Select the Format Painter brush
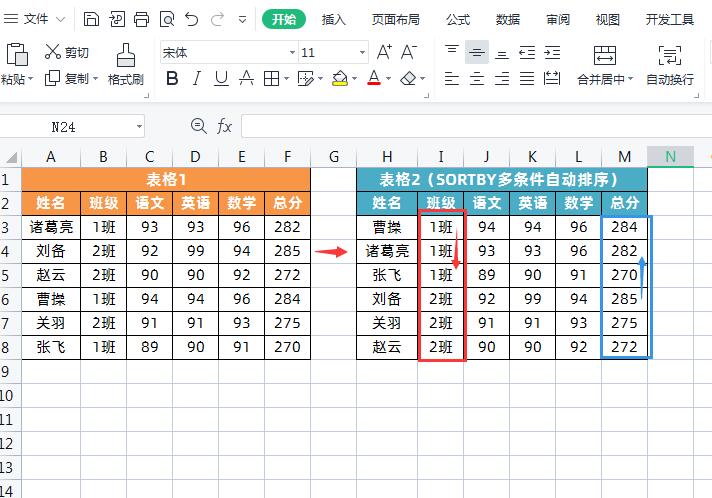Image resolution: width=712 pixels, height=498 pixels. pyautogui.click(x=126, y=55)
